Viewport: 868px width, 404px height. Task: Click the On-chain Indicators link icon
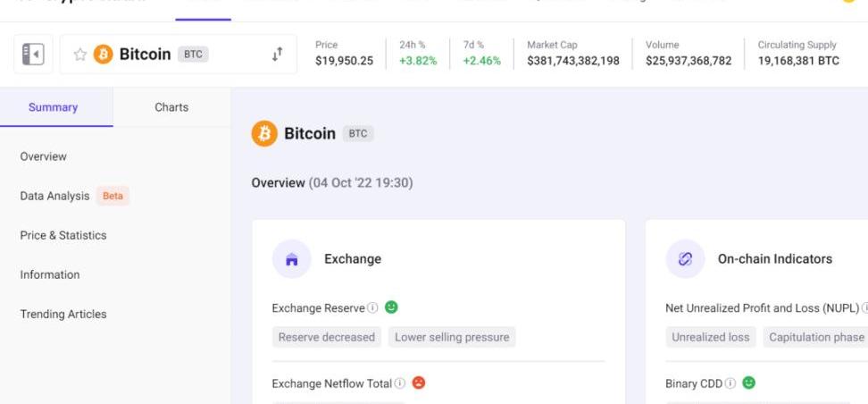(685, 259)
